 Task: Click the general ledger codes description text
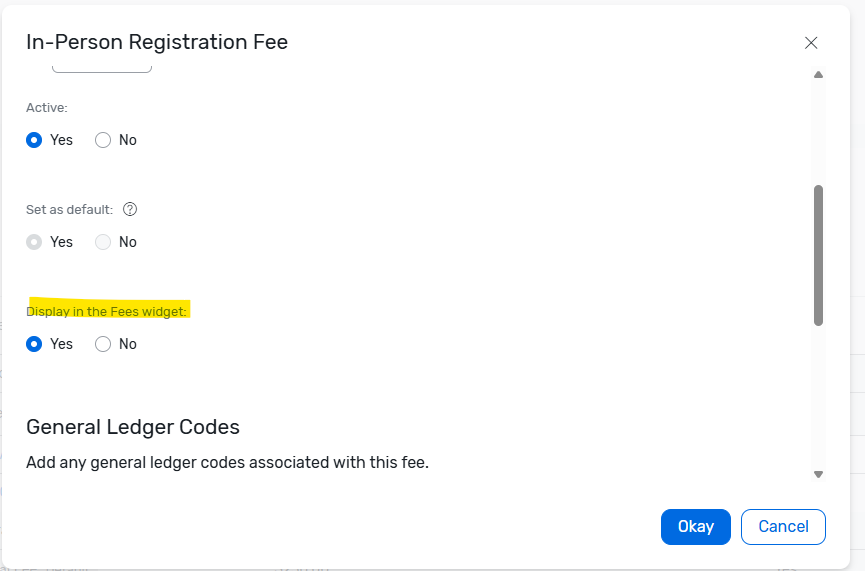click(227, 463)
